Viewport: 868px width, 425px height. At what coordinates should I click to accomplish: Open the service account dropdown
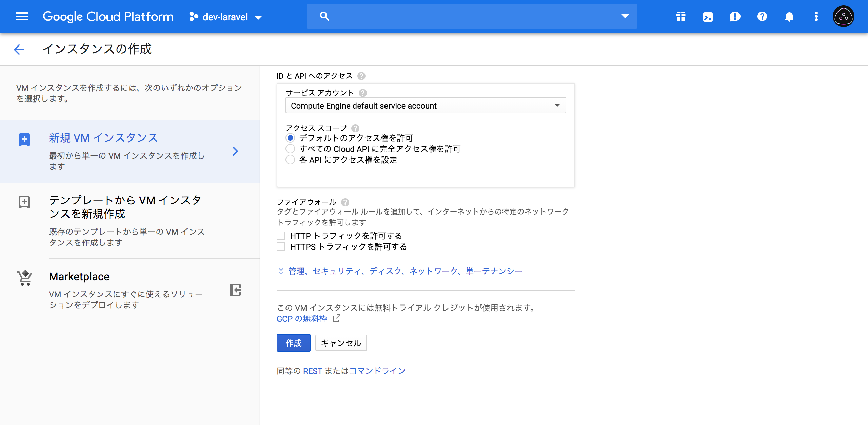(426, 106)
